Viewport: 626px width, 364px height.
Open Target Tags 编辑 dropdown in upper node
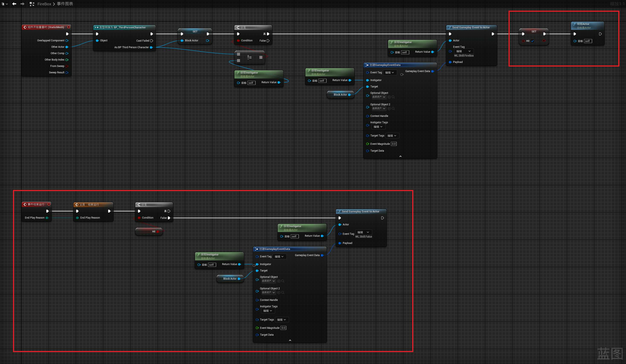[392, 136]
